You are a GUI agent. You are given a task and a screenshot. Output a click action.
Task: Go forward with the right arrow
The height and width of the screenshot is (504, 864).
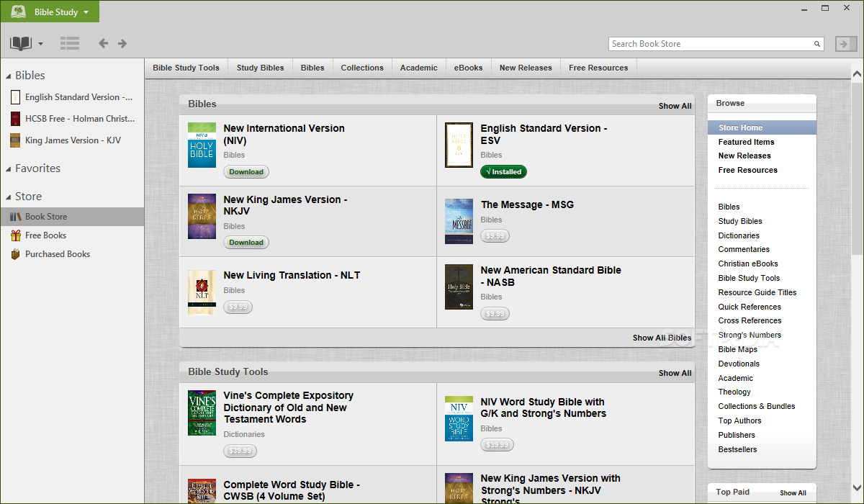pyautogui.click(x=122, y=43)
